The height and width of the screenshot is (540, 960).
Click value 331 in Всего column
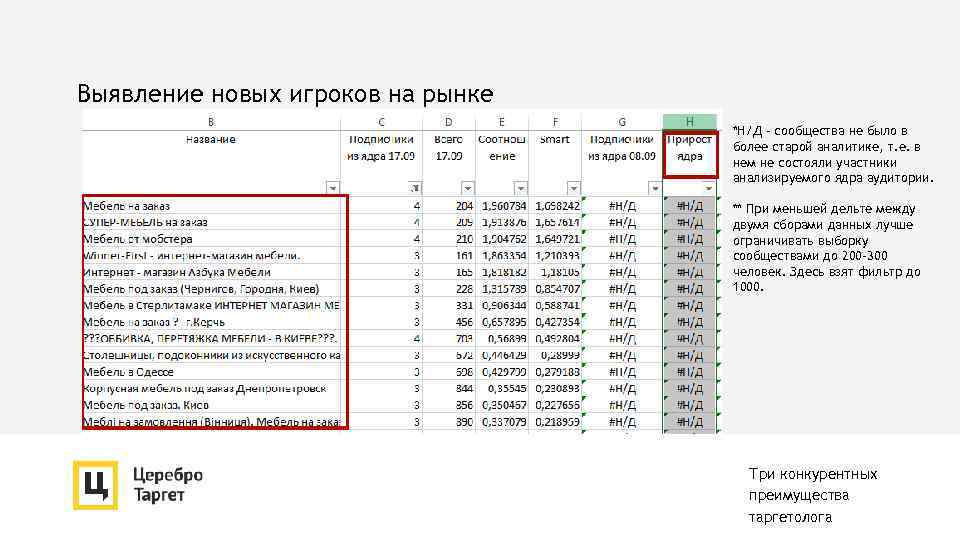pyautogui.click(x=464, y=305)
